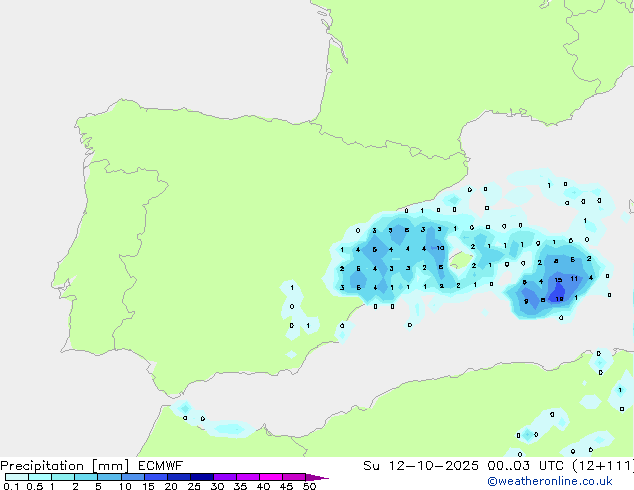Viewport: 634px width, 490px height.
Task: Click the legend label '30'
Action: coord(217,486)
